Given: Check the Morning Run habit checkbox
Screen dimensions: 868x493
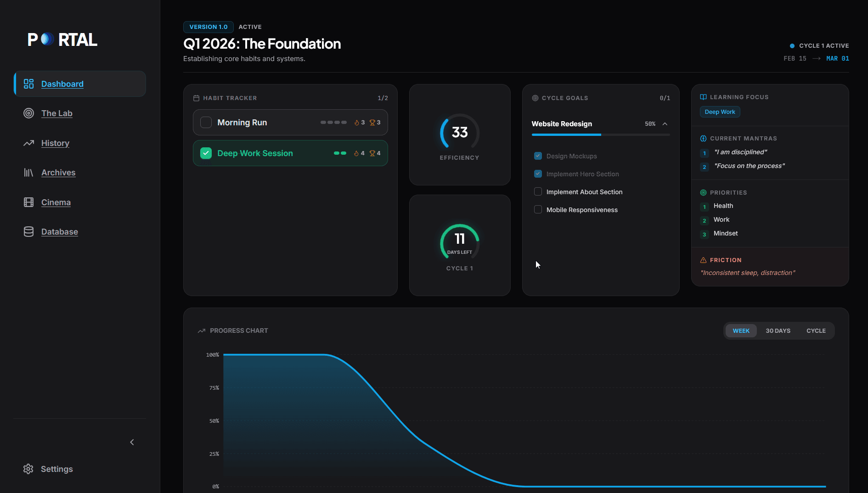Looking at the screenshot, I should point(206,123).
